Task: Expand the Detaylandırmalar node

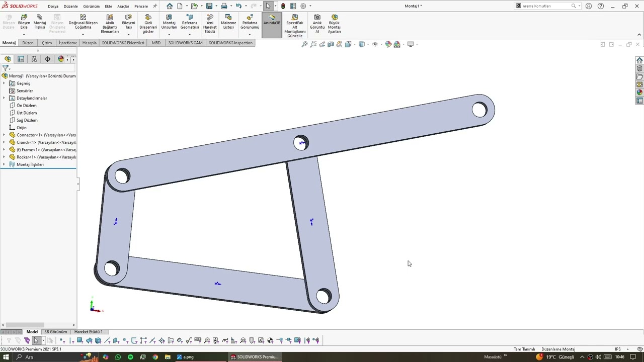Action: tap(4, 98)
